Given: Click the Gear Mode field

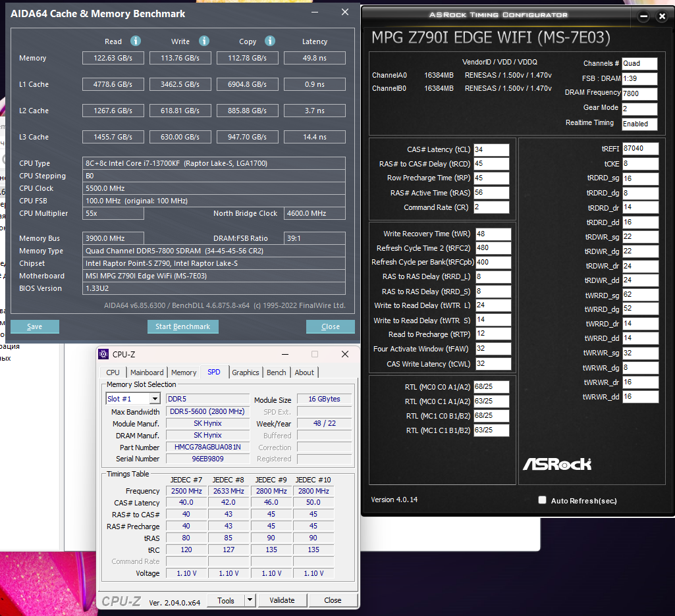Looking at the screenshot, I should [639, 109].
